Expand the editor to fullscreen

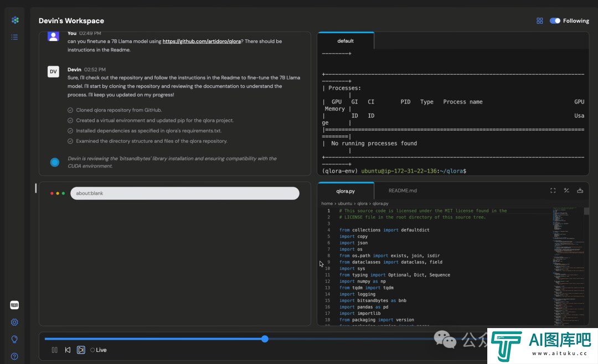(x=553, y=191)
